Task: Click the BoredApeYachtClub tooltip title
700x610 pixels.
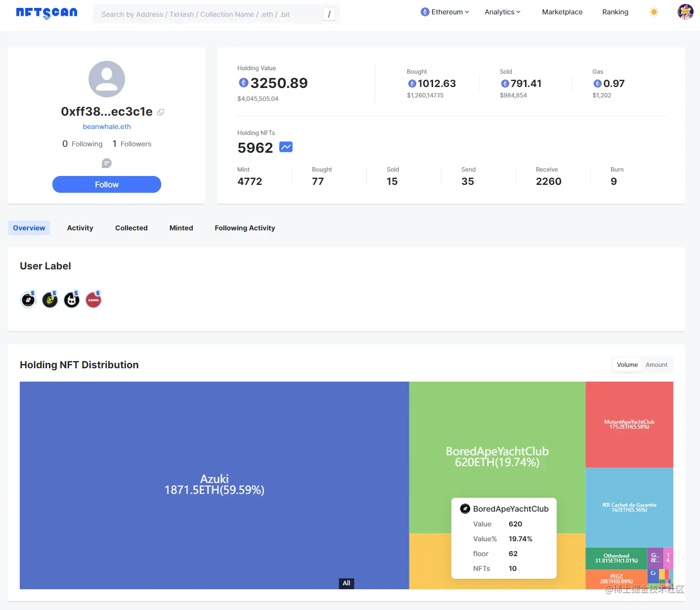Action: (511, 509)
